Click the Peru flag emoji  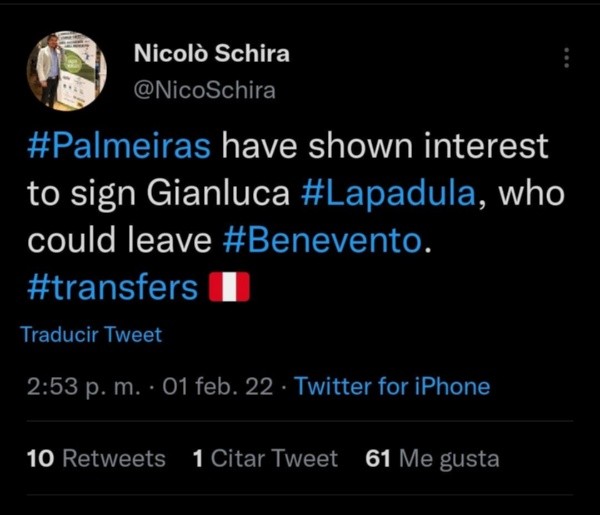pyautogui.click(x=228, y=288)
